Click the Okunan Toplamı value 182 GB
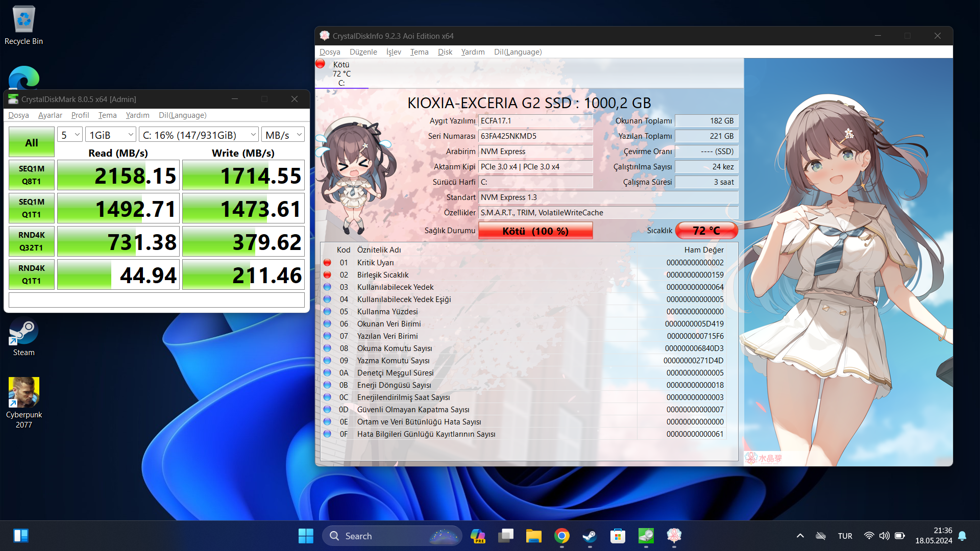Image resolution: width=980 pixels, height=551 pixels. coord(706,121)
